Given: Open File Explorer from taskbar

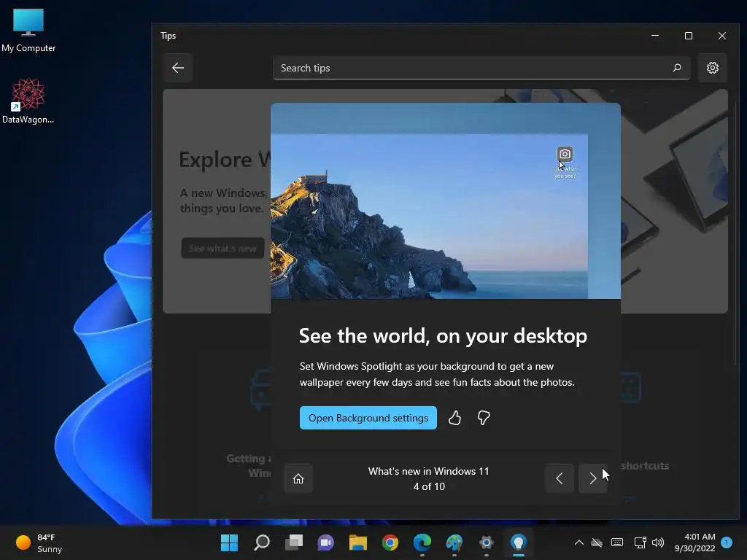Looking at the screenshot, I should point(357,542).
